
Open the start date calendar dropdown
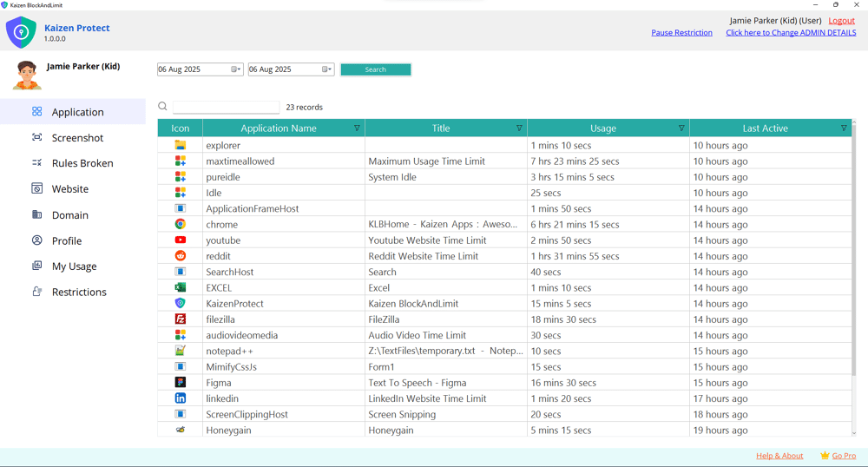pos(236,69)
